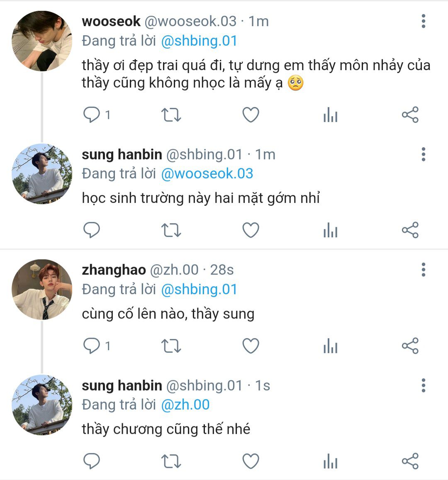This screenshot has width=448, height=480.
Task: Open the @shbing.01 link in zhanghao's tweet
Action: coord(199,289)
